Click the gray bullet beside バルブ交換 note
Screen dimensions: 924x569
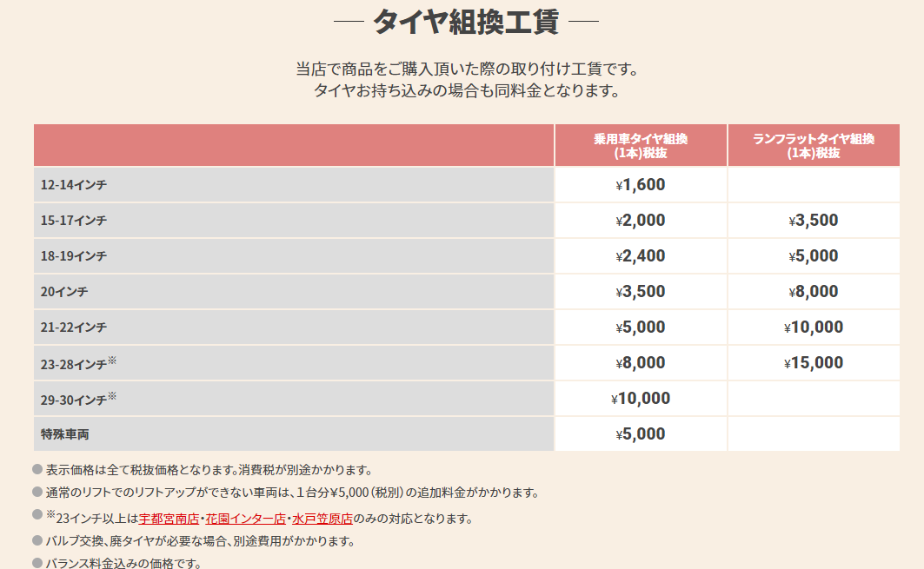(37, 539)
